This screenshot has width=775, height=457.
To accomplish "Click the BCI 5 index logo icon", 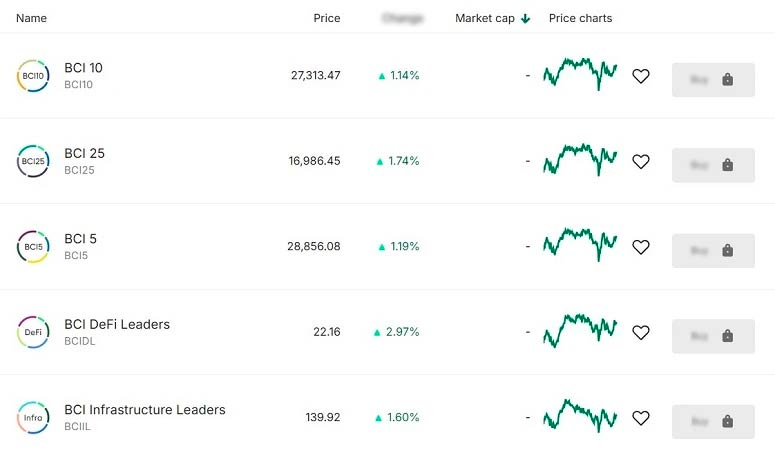I will [33, 247].
